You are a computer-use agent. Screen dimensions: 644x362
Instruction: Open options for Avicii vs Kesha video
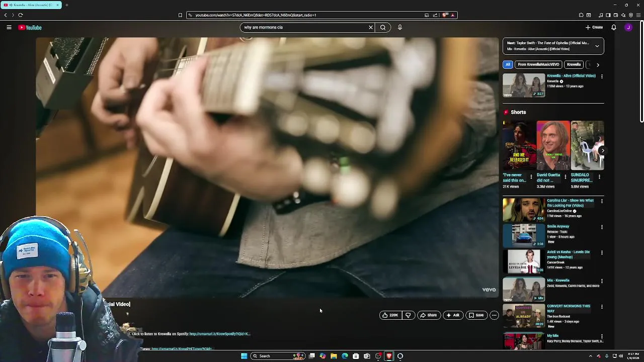[x=602, y=253]
